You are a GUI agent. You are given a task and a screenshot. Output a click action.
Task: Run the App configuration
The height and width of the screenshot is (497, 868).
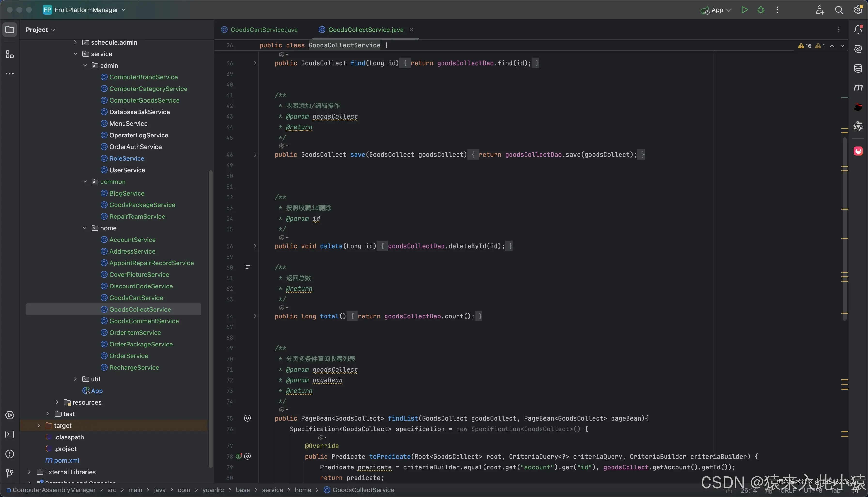point(744,10)
